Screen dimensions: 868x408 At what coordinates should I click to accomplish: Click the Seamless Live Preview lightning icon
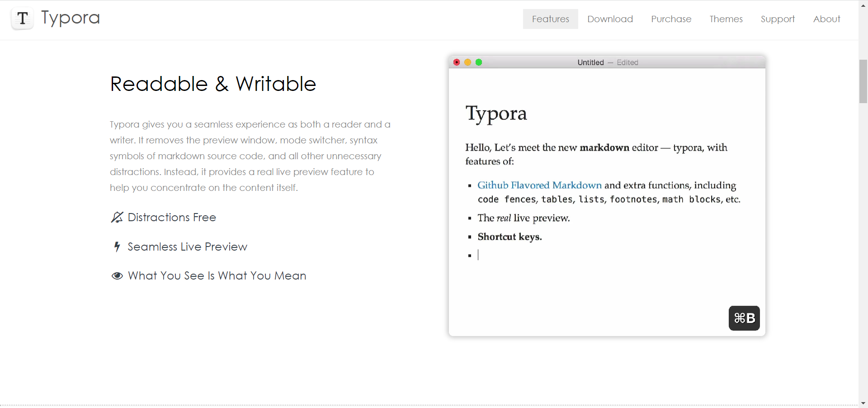click(117, 247)
